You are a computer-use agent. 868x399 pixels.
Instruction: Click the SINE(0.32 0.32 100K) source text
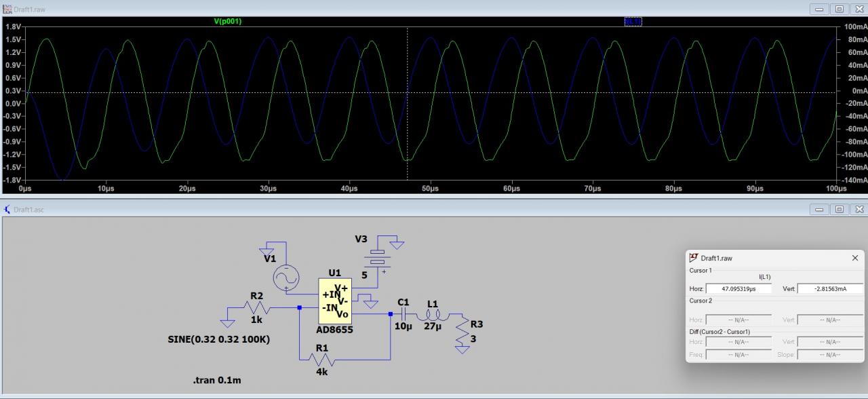click(x=218, y=339)
